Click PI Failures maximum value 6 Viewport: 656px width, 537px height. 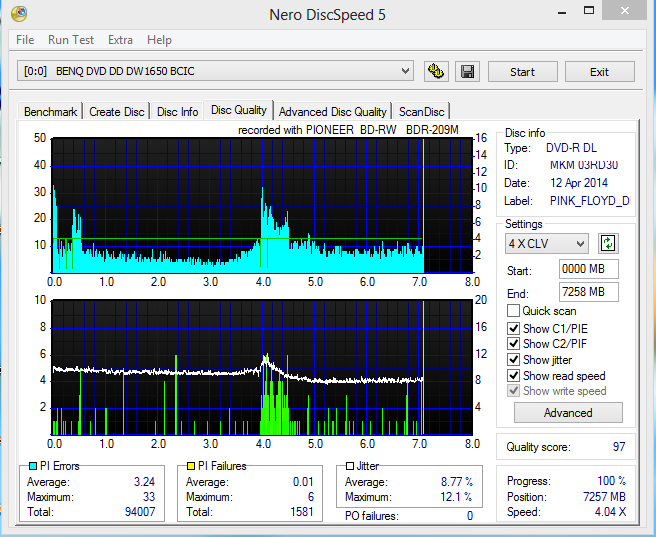[310, 497]
